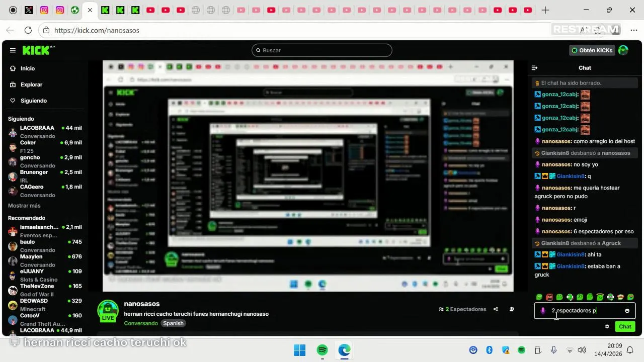Open the browser three-dots menu
Image resolution: width=644 pixels, height=362 pixels.
coord(633,30)
